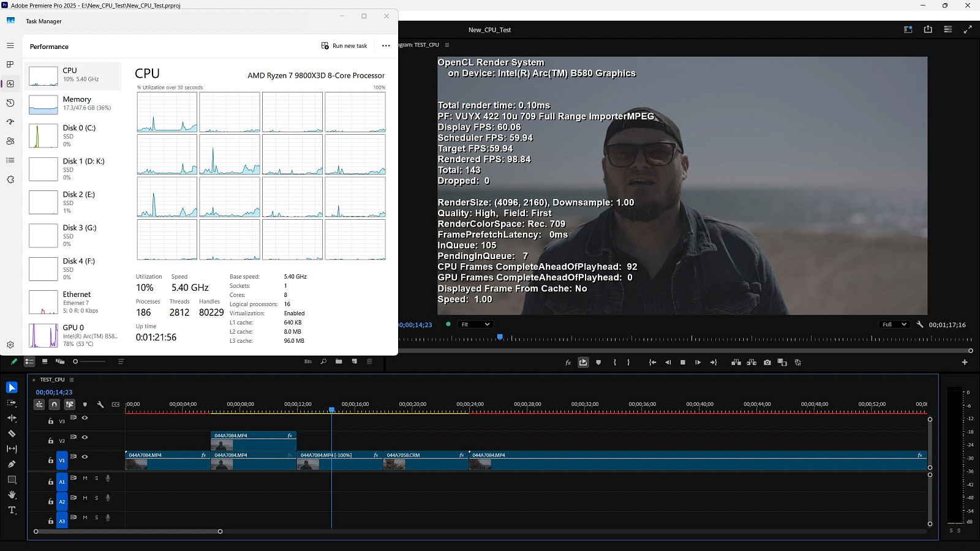Select the Track Select Forward tool

click(12, 403)
